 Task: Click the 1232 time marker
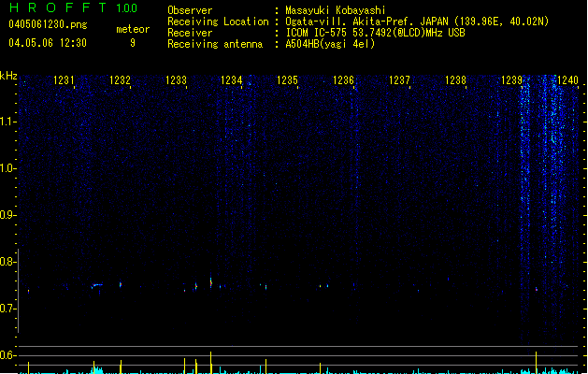click(x=120, y=79)
